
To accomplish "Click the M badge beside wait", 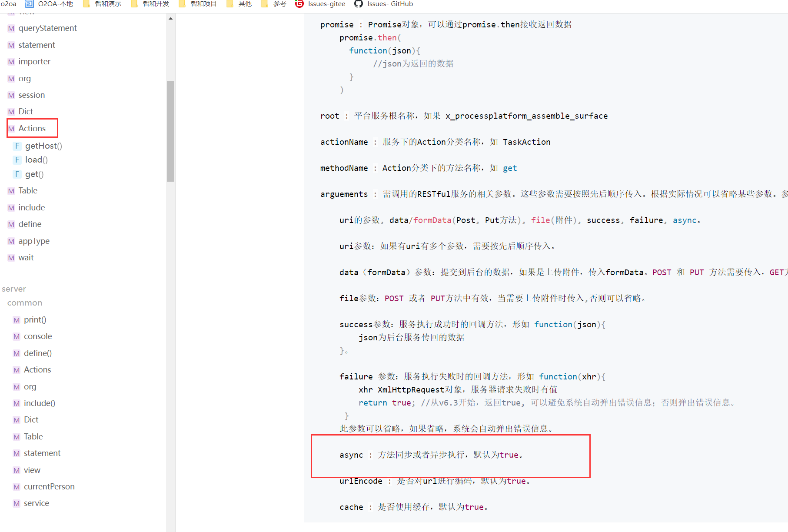I will click(x=11, y=258).
